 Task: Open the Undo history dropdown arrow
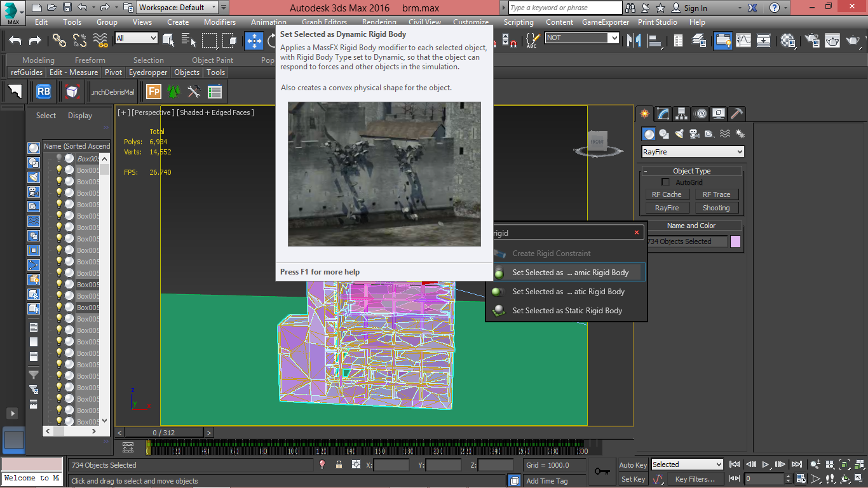(93, 8)
